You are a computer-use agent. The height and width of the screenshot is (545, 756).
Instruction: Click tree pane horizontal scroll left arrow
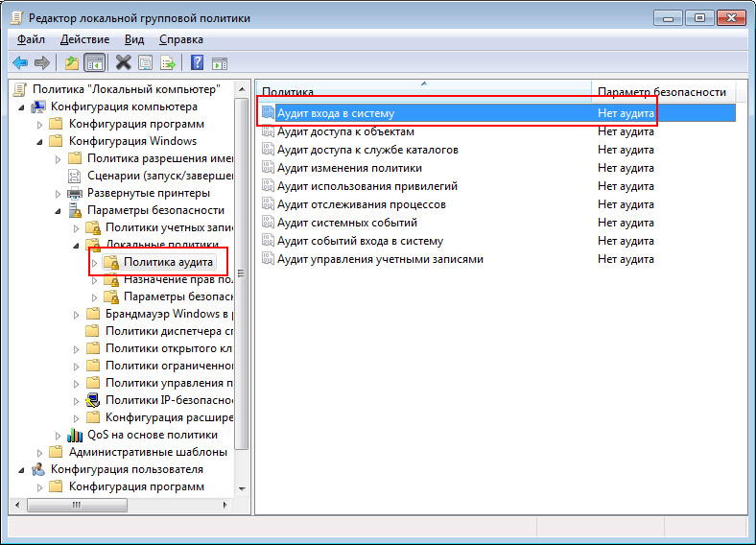point(18,505)
